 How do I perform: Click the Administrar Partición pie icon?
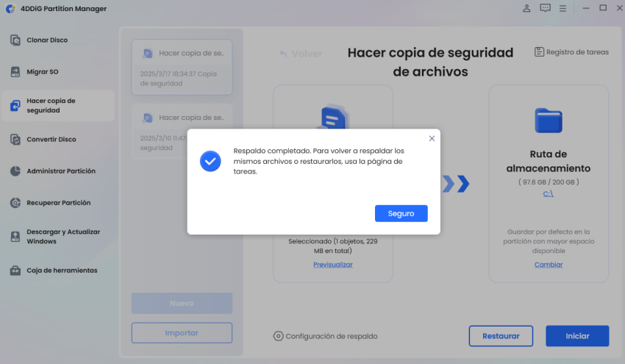[x=15, y=171]
